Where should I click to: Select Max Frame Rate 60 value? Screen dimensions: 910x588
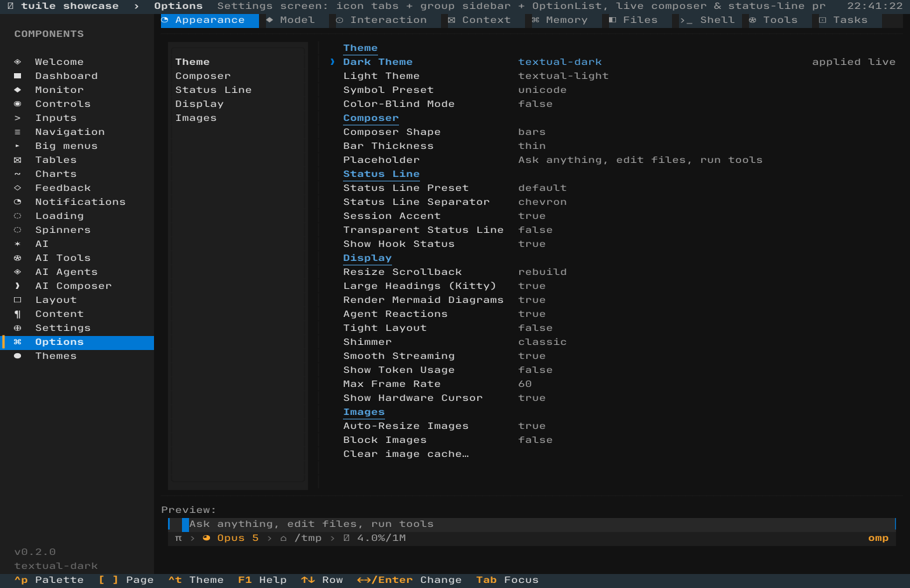click(525, 384)
